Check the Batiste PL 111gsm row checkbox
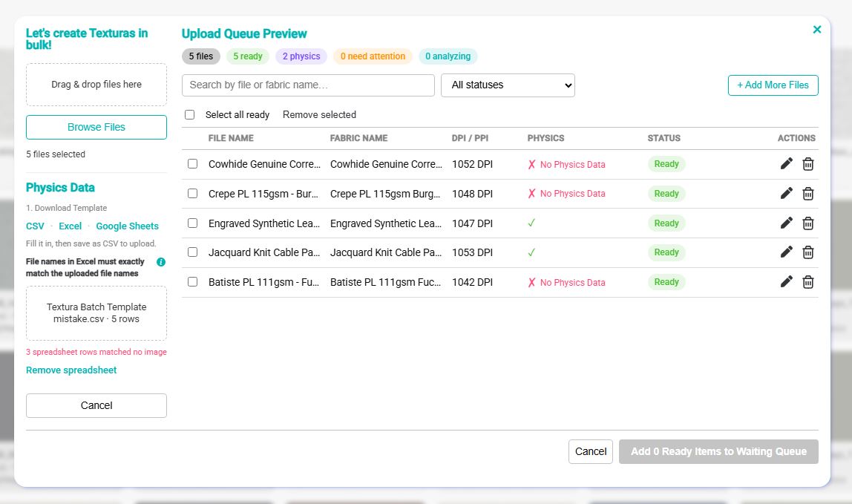The width and height of the screenshot is (852, 504). [192, 281]
